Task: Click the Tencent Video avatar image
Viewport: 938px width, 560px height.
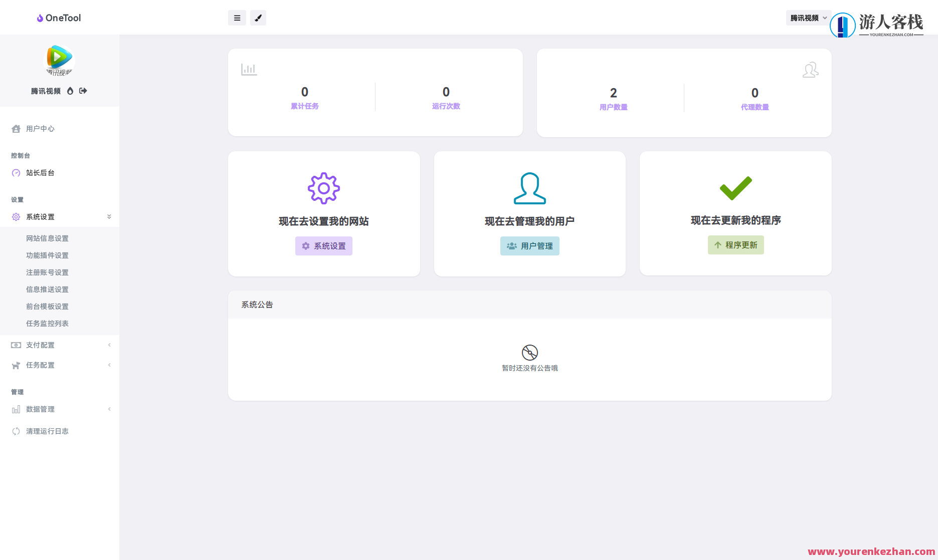Action: coord(59,60)
